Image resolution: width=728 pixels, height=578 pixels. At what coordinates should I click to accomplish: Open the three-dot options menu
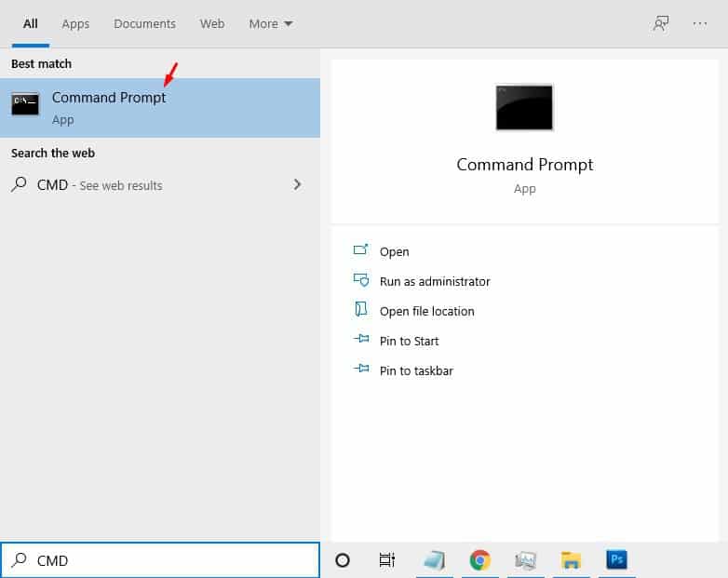tap(700, 23)
